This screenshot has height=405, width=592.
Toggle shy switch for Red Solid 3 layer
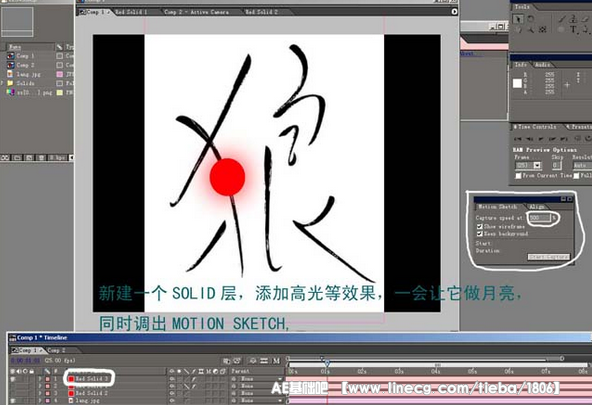(171, 379)
